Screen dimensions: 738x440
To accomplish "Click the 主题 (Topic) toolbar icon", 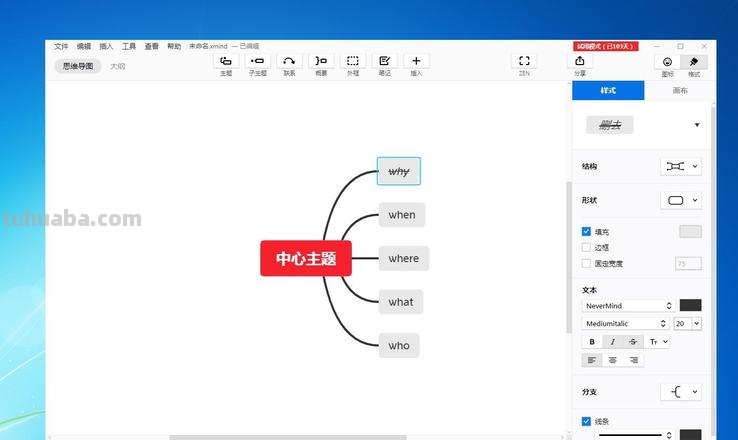I will click(226, 61).
